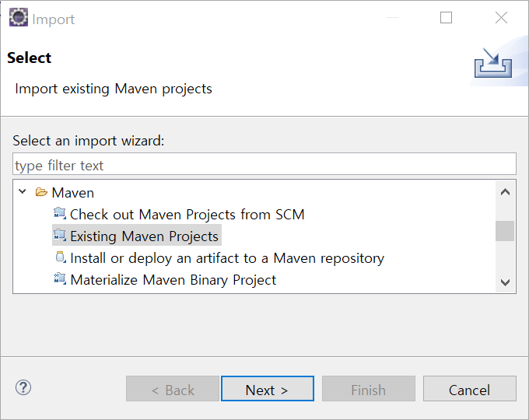Image resolution: width=529 pixels, height=420 pixels.
Task: Click the Existing Maven Projects icon
Action: tap(60, 236)
